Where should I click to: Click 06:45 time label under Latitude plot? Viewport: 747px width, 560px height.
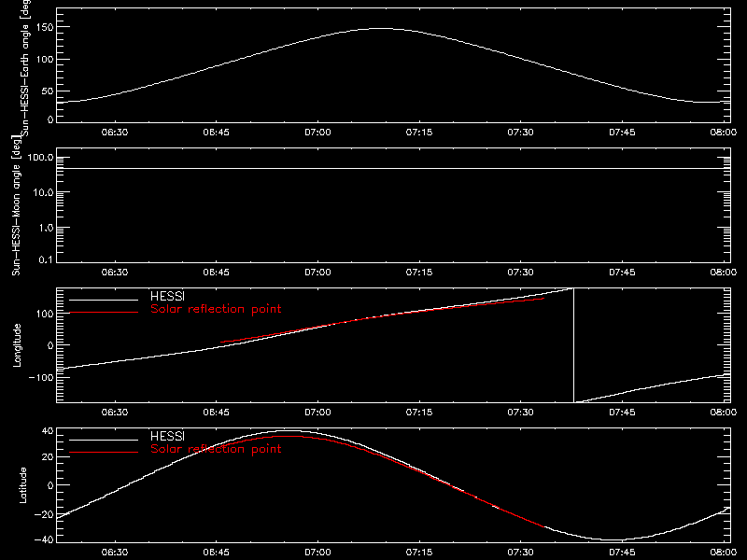pos(217,553)
